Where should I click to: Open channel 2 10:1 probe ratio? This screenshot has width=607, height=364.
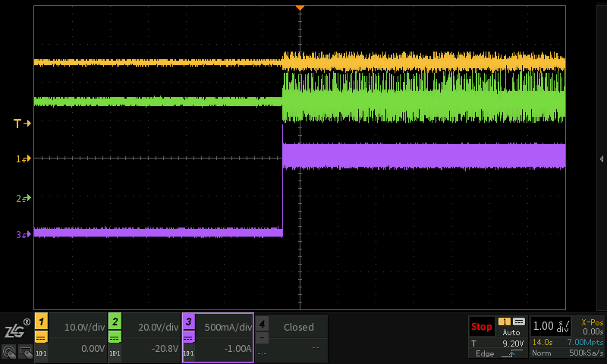coord(115,353)
